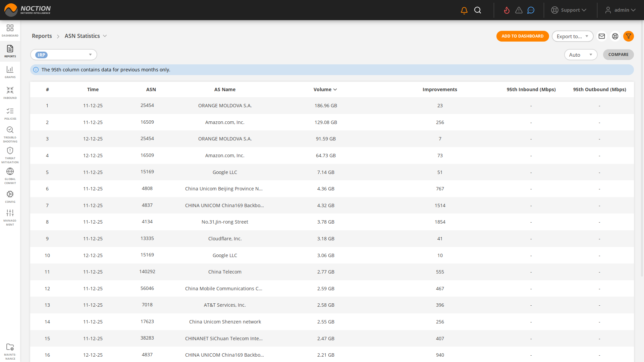644x362 pixels.
Task: Open Troubleshooting in the sidebar
Action: 10,134
